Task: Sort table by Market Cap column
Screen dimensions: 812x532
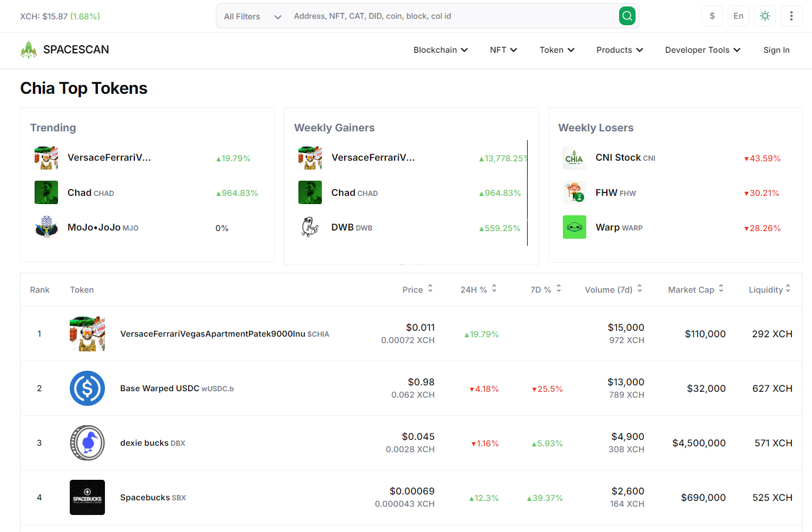Action: [696, 289]
